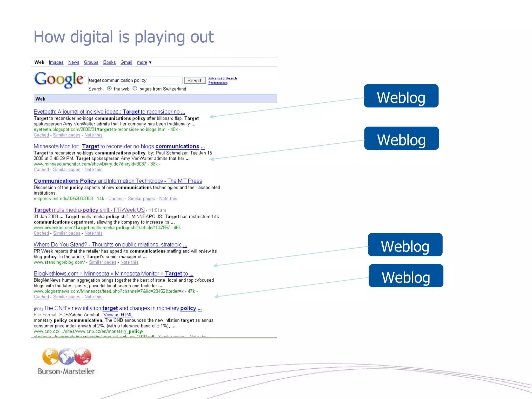Switch to Groups search tab
Image resolution: width=532 pixels, height=399 pixels.
coord(91,62)
